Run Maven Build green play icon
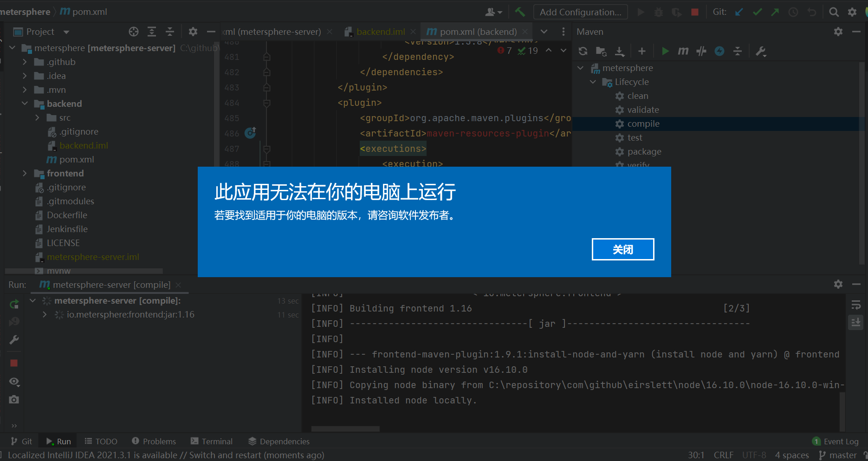The height and width of the screenshot is (461, 868). 665,51
